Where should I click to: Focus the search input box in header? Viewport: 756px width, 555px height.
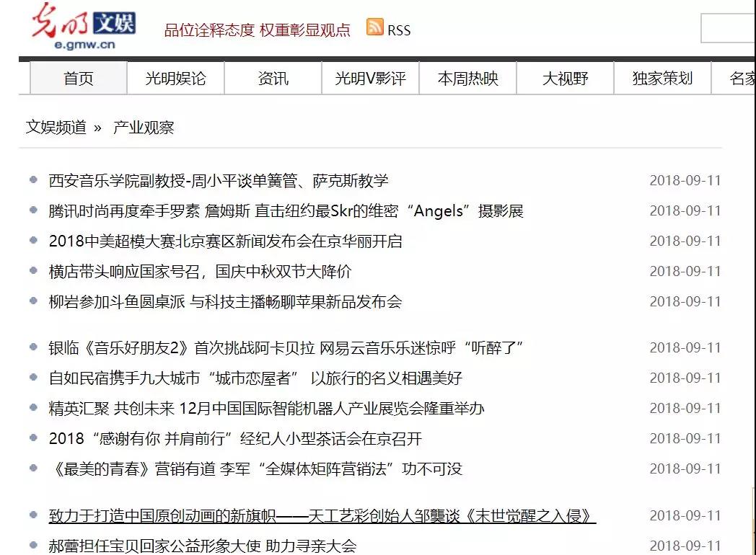(x=728, y=28)
